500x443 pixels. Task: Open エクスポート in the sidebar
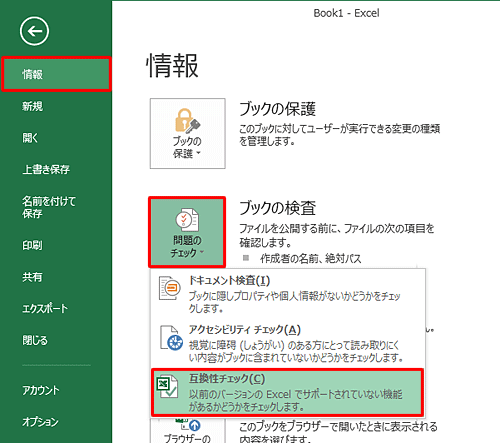45,308
